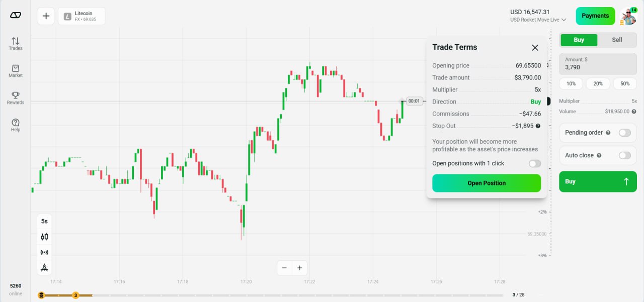This screenshot has height=302, width=644.
Task: Click the Open Position button
Action: point(487,183)
